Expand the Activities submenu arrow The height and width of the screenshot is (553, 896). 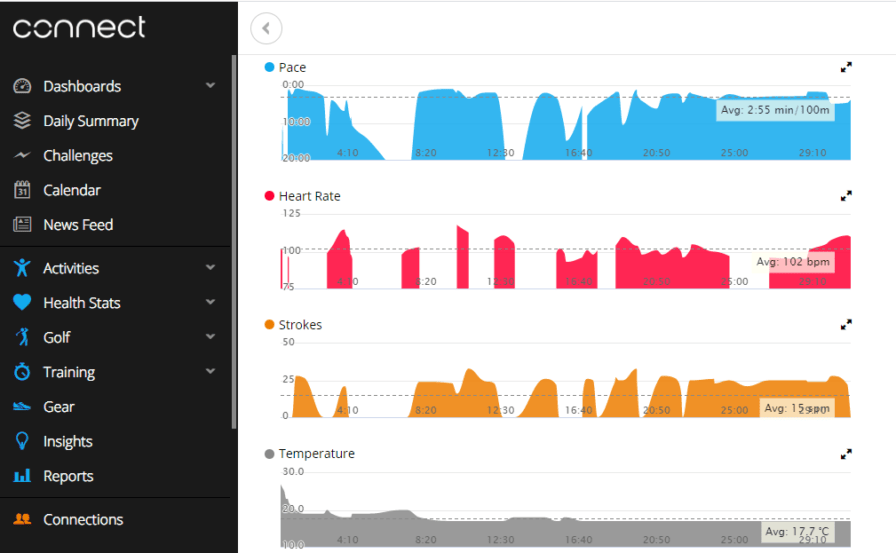pos(210,268)
